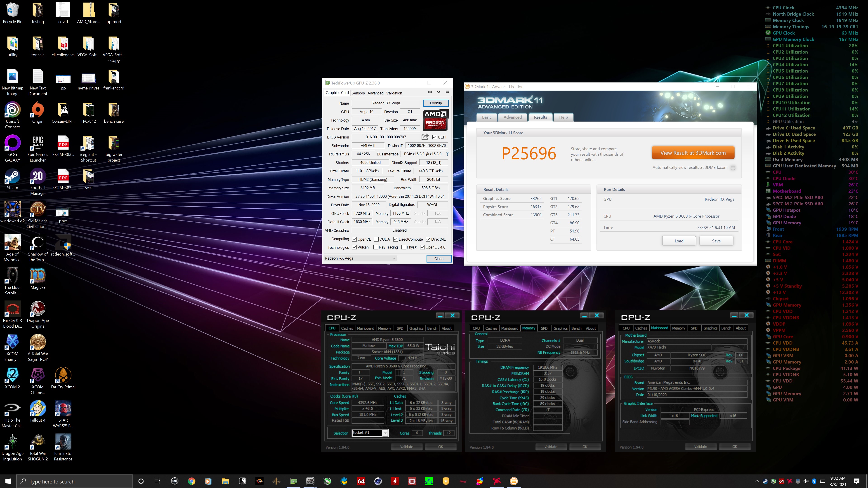Screen dimensions: 868x488
Task: Open Ubisoft Connect desktop shortcut
Action: click(12, 115)
